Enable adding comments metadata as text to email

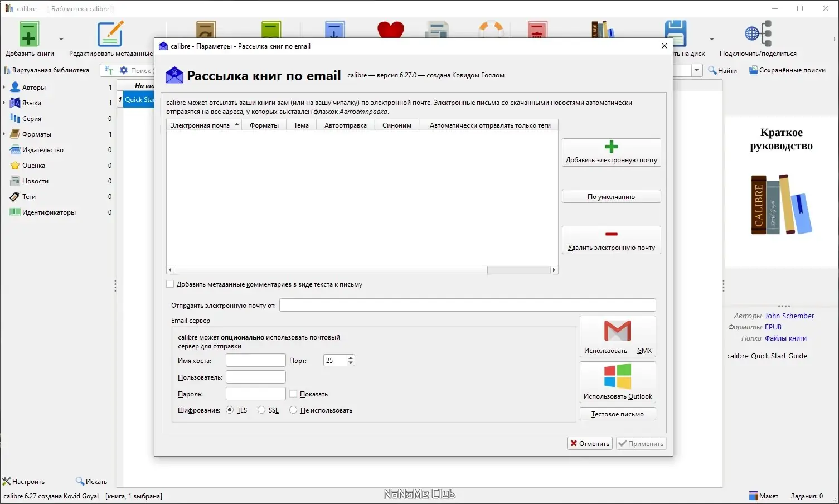[171, 284]
